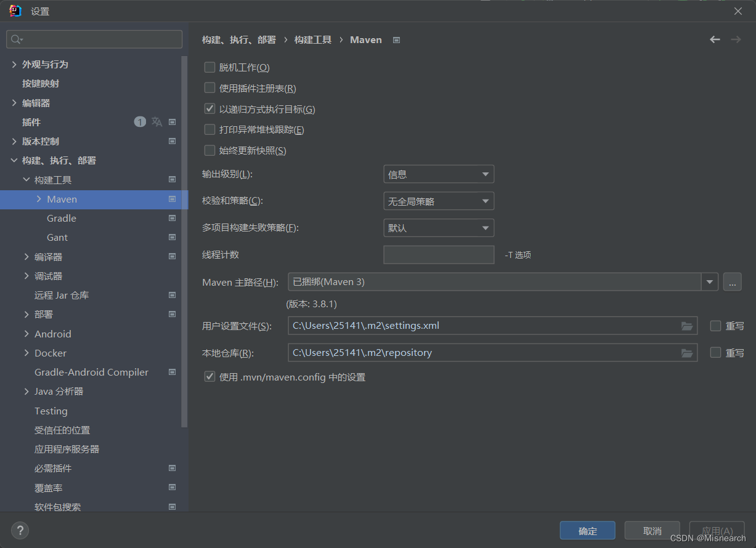The height and width of the screenshot is (548, 756).
Task: Expand the Android tree node
Action: pos(26,334)
